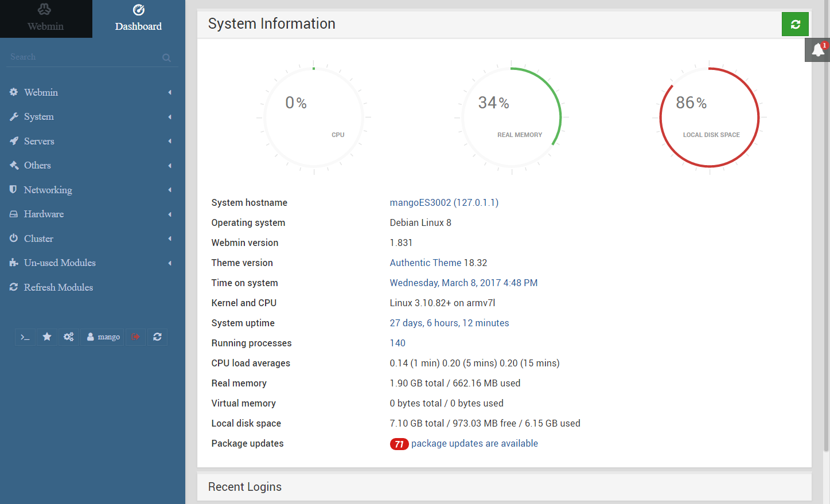Click the search magnifier icon
The height and width of the screenshot is (504, 830).
pos(166,57)
